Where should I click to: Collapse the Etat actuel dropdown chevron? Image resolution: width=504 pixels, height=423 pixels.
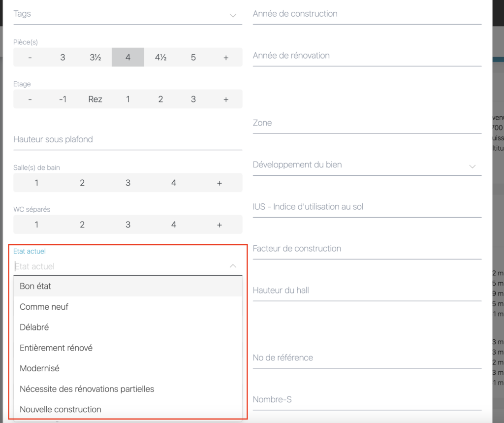coord(233,266)
